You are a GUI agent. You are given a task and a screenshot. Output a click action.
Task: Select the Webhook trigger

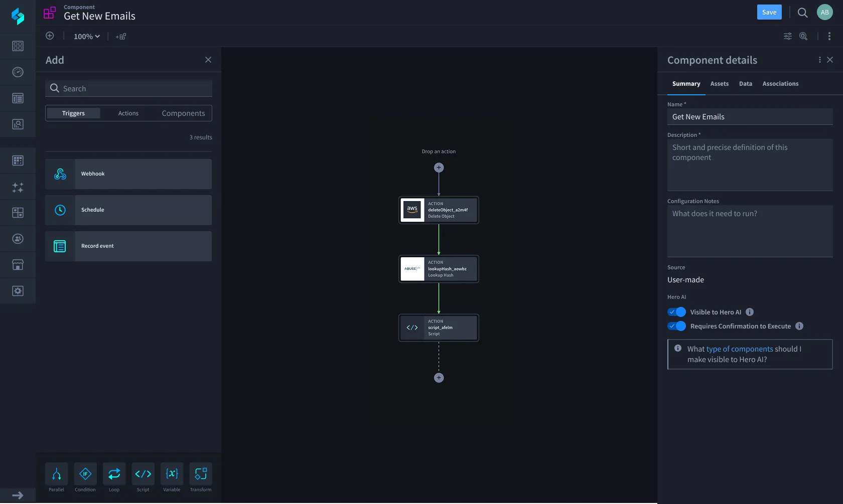click(128, 174)
